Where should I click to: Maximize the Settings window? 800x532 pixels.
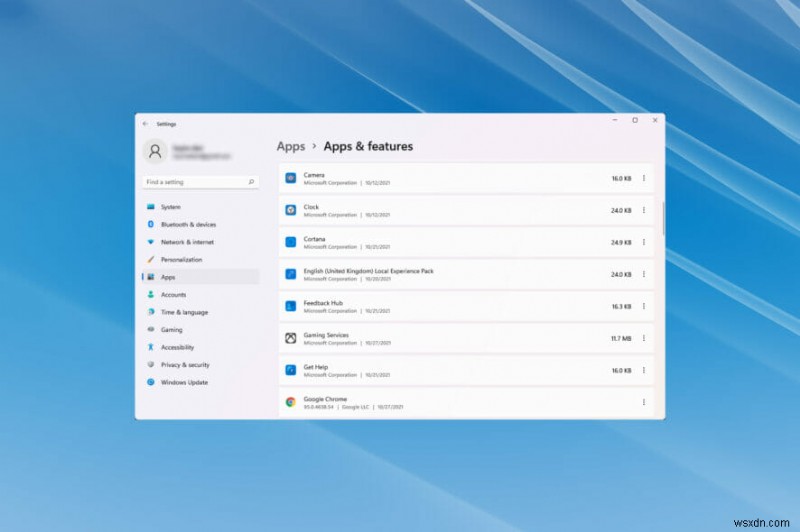click(635, 120)
